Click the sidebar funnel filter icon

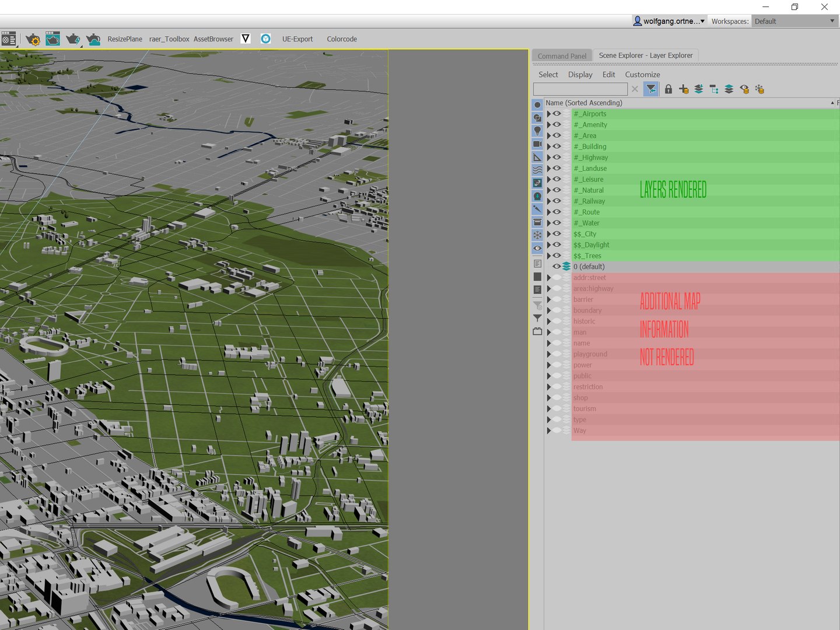coord(537,318)
